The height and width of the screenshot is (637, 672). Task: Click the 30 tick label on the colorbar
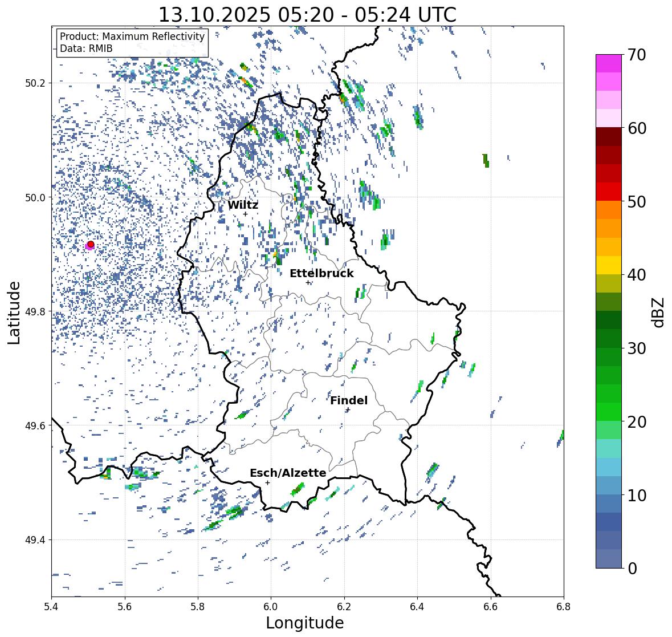point(637,348)
